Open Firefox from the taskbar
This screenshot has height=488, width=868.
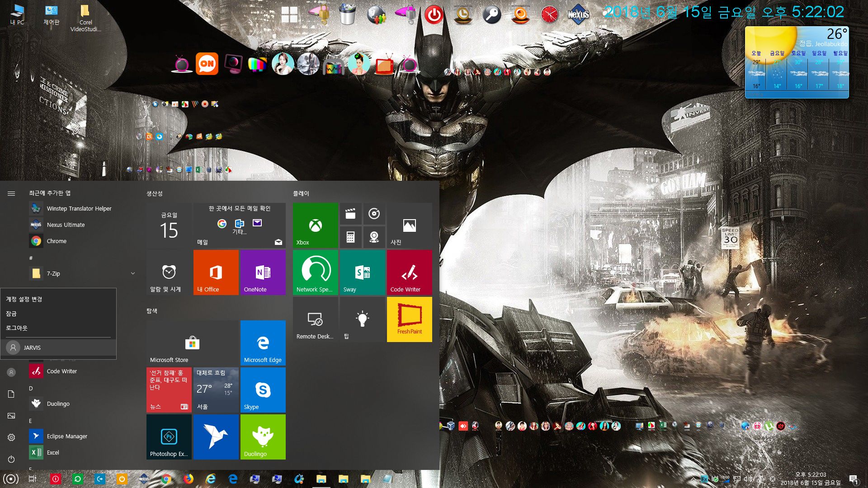(x=189, y=479)
